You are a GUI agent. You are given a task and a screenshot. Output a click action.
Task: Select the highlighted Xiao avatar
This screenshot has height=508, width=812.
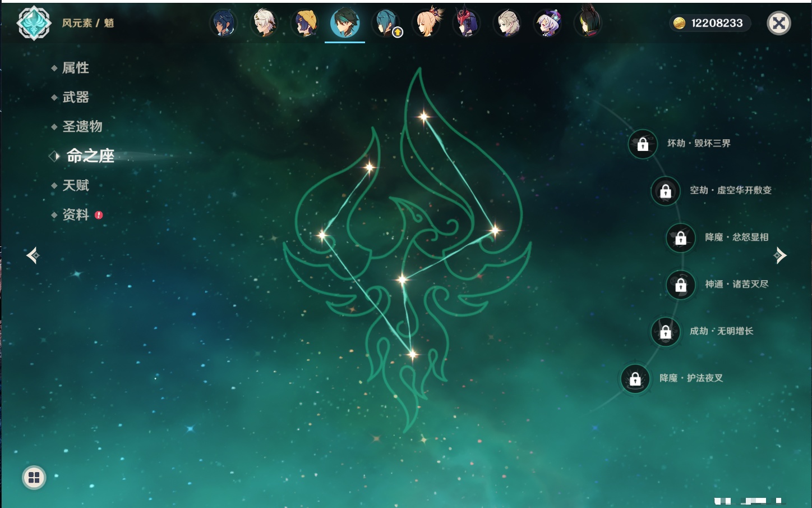[x=345, y=23]
